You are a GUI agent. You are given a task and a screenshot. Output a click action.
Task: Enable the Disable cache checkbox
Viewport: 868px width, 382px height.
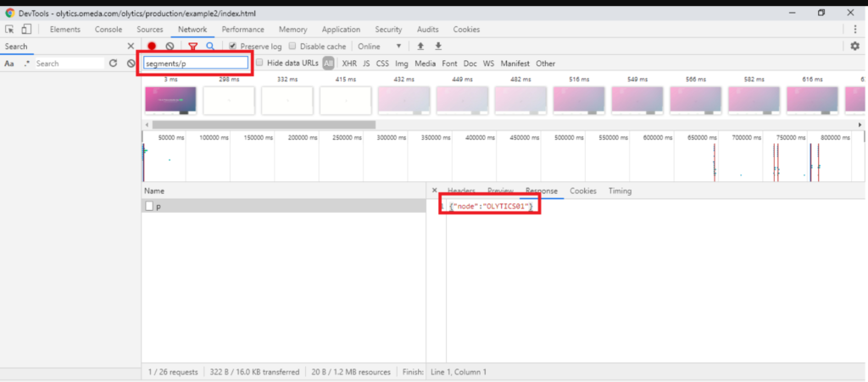pos(293,47)
